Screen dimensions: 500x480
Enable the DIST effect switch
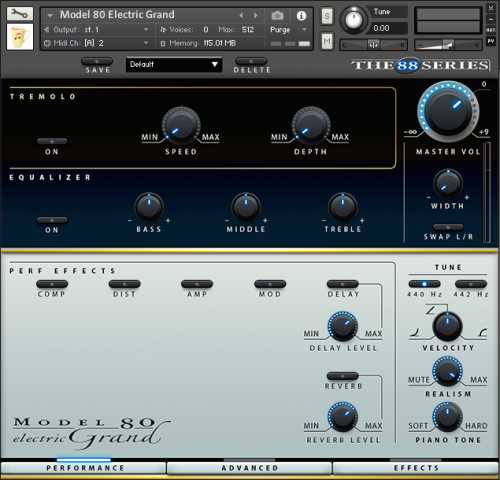125,284
